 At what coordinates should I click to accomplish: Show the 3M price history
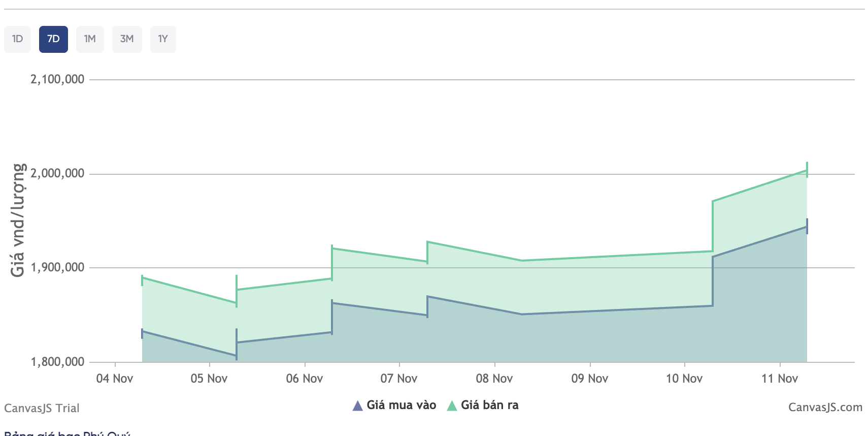(x=127, y=39)
